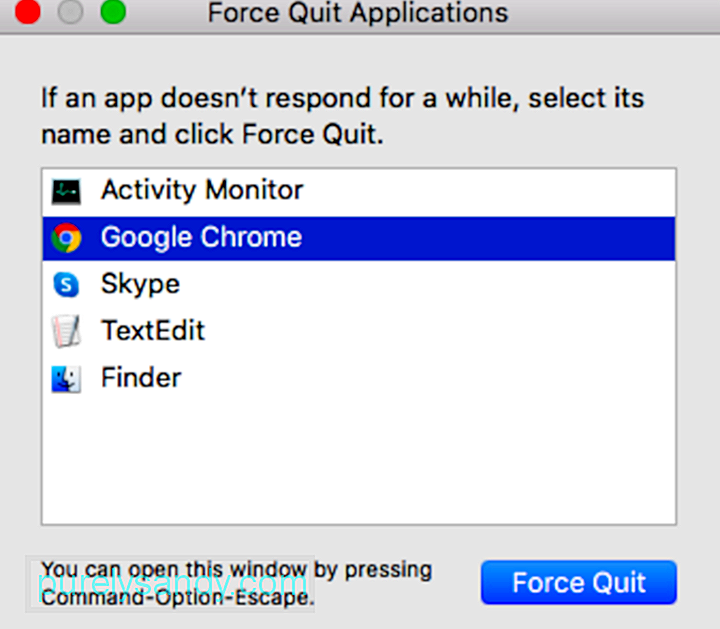Click the blue Force Quit button

(x=579, y=583)
